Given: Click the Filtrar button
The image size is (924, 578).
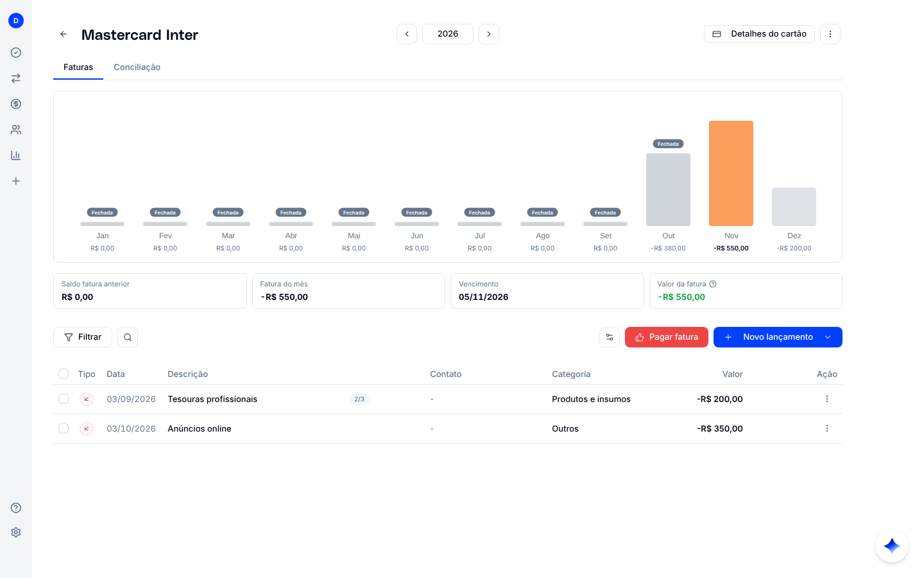Looking at the screenshot, I should point(83,337).
